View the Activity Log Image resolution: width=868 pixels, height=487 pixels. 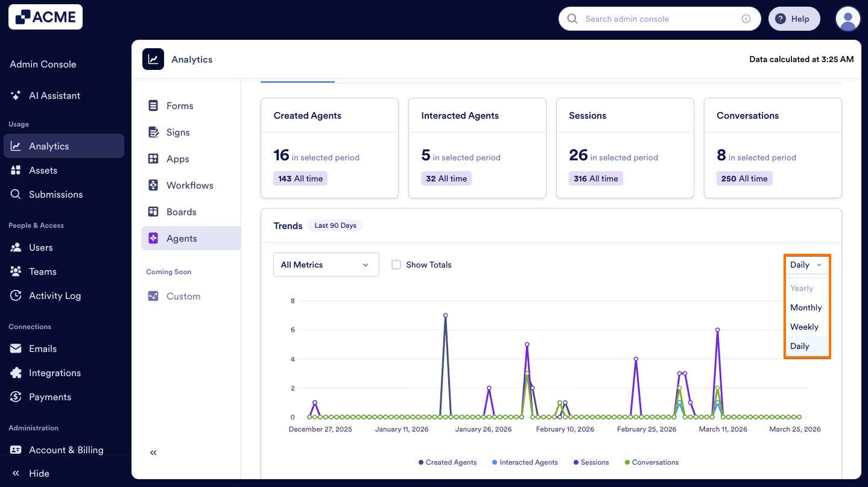click(x=55, y=295)
